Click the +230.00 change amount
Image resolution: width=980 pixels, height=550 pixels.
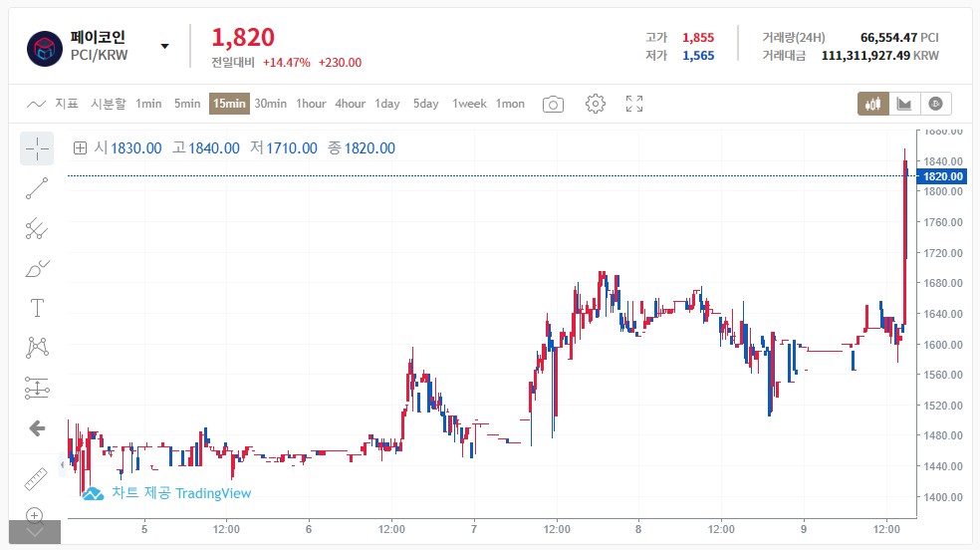click(x=340, y=63)
